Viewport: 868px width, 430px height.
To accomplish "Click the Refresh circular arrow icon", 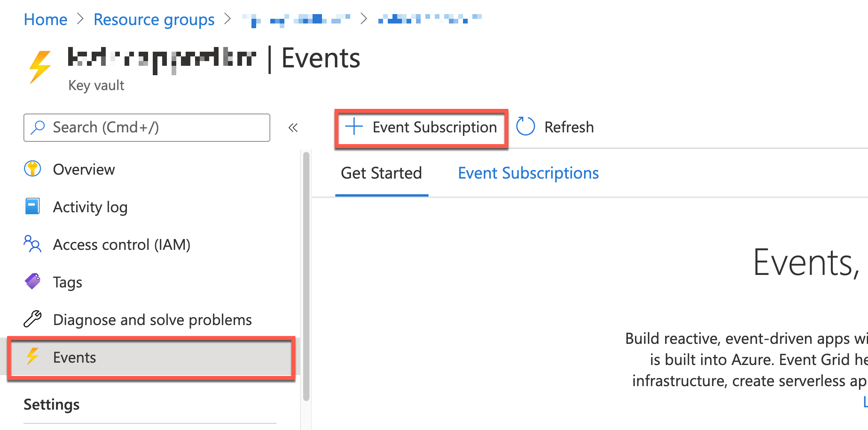I will [x=525, y=126].
